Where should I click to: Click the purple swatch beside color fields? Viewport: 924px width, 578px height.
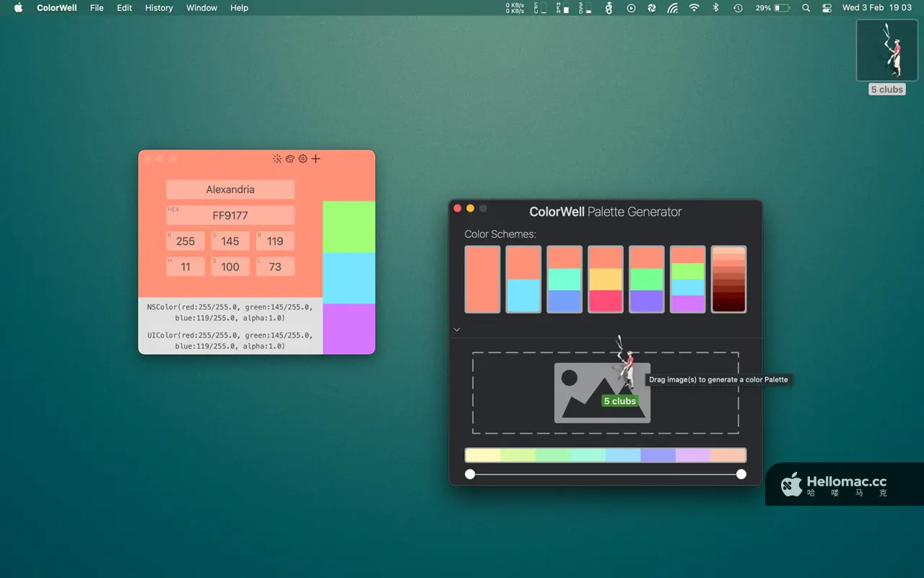349,329
